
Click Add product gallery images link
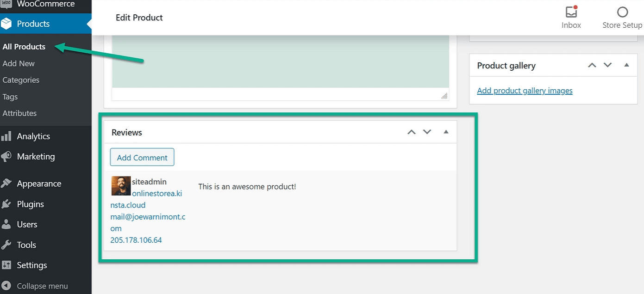click(525, 91)
